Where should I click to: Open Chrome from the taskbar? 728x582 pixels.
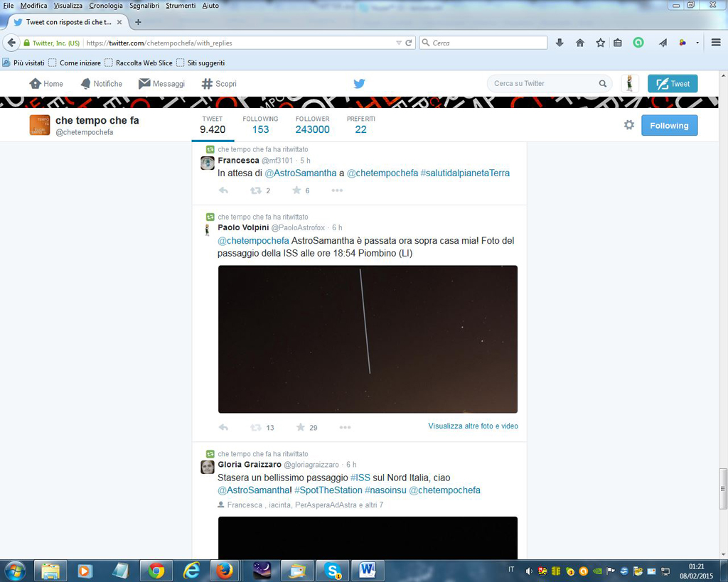pyautogui.click(x=156, y=571)
